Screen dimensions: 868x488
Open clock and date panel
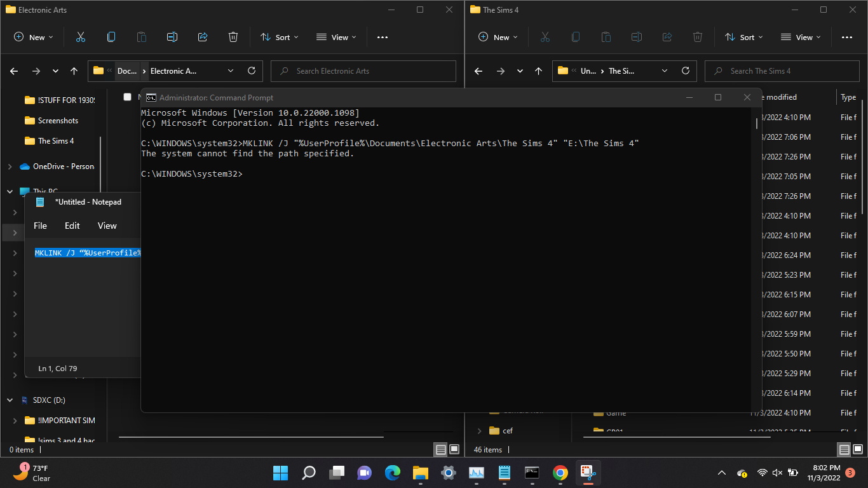[x=824, y=473]
